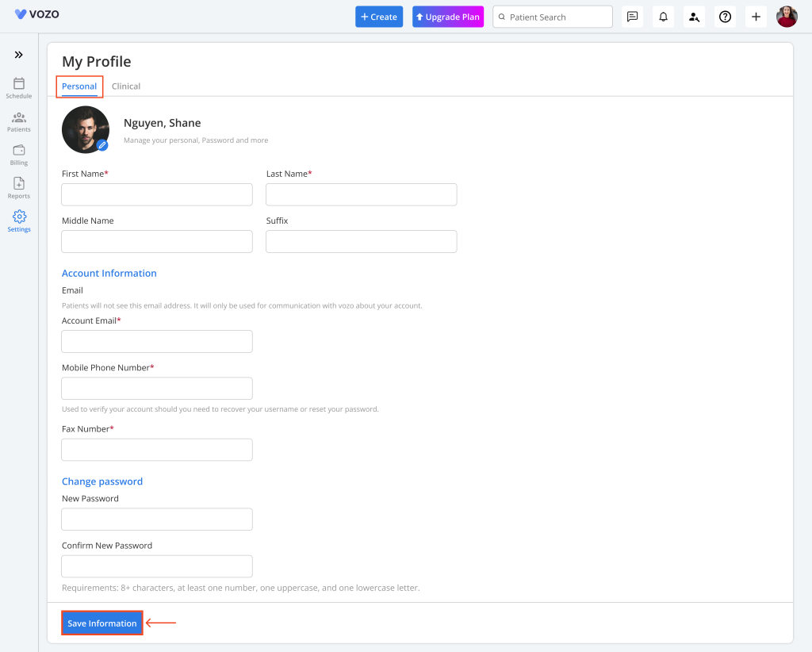Select the Personal tab

coord(79,86)
